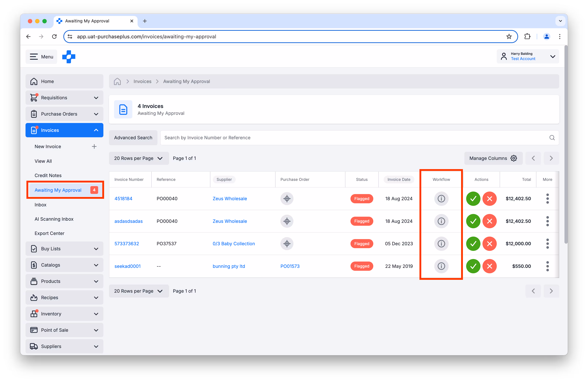588x382 pixels.
Task: Click the Advanced Search button
Action: pos(133,138)
